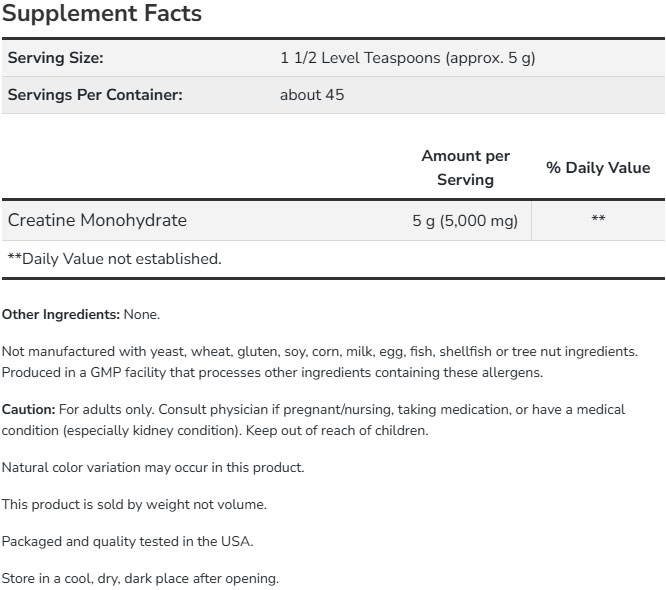Select the Other Ingredients bold label
666x590 pixels.
pos(61,314)
